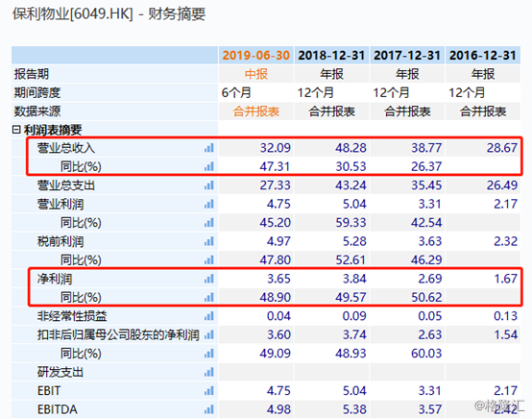
Task: Select the 2018-12-31 column header
Action: (x=331, y=56)
